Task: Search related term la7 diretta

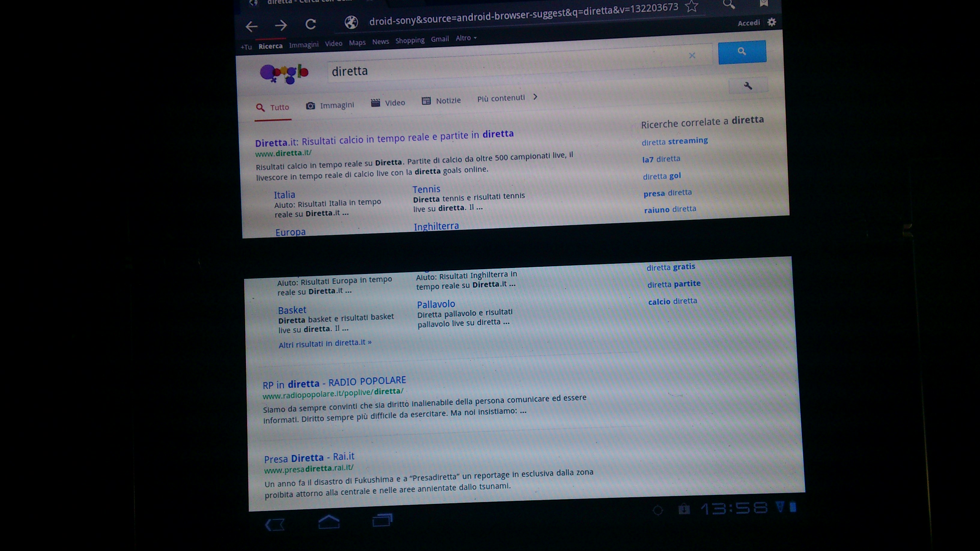Action: pos(661,159)
